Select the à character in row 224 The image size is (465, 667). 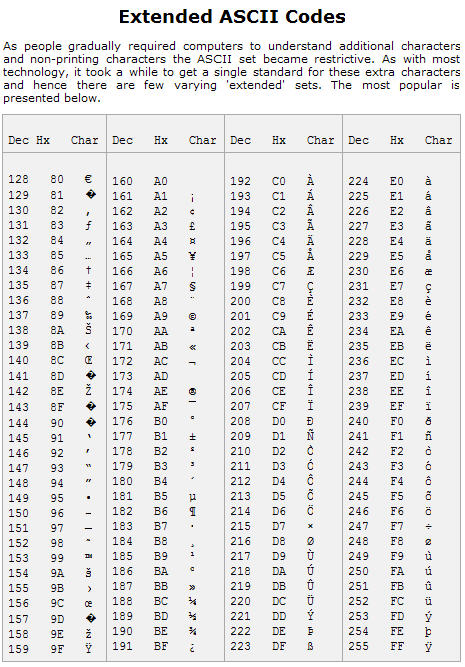(428, 181)
